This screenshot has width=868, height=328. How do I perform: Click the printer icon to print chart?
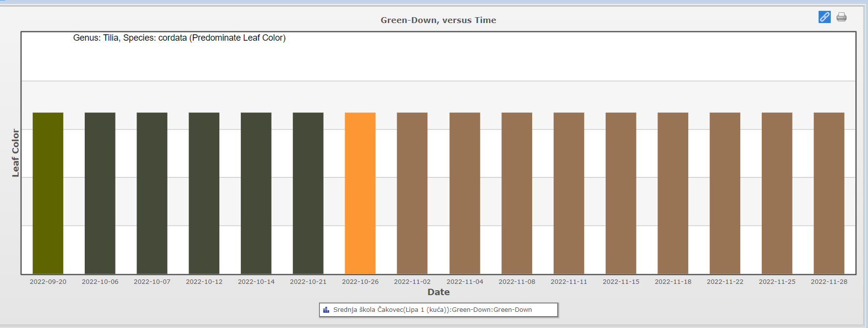(x=842, y=17)
